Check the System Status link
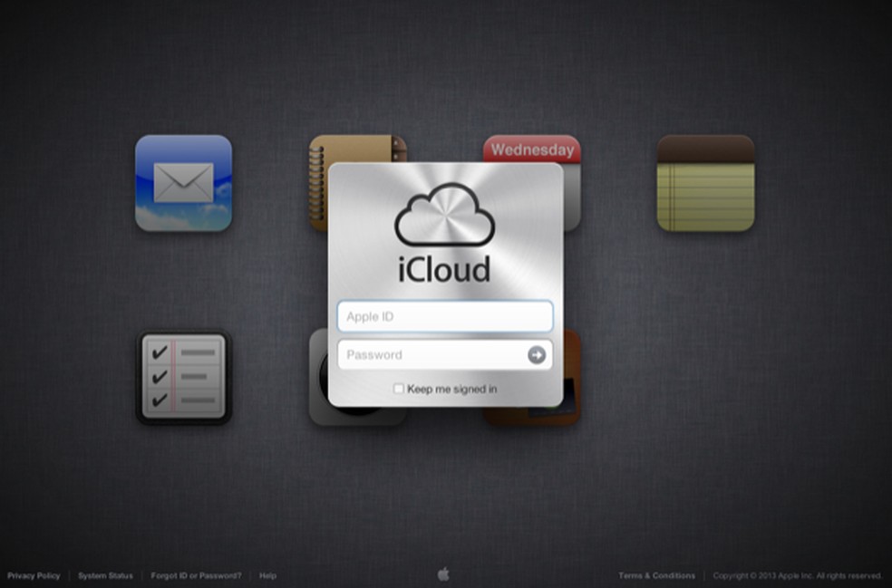 pyautogui.click(x=105, y=575)
